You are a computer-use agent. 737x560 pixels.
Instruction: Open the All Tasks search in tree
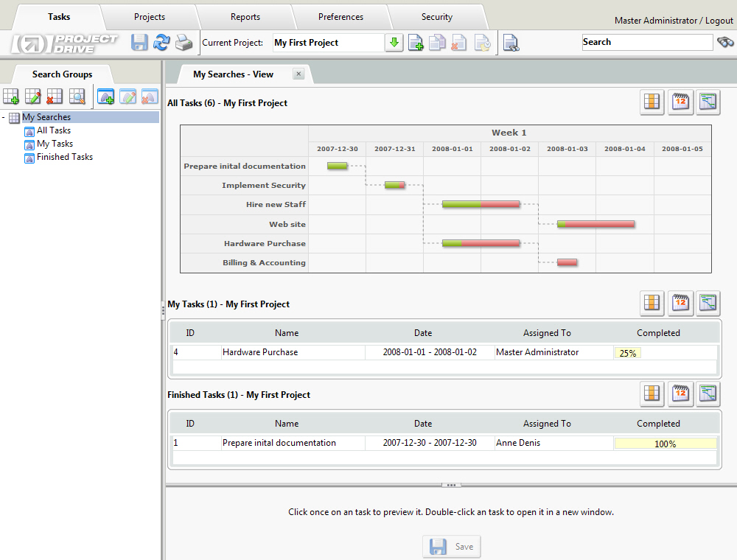(x=54, y=130)
